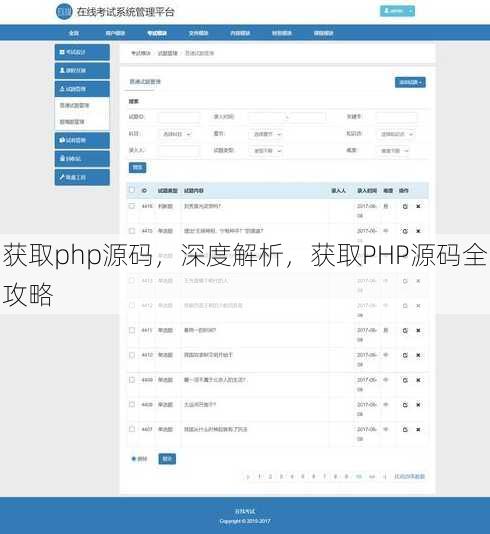Edit question 4408 via its edit icon
The width and height of the screenshot is (490, 534).
click(405, 405)
